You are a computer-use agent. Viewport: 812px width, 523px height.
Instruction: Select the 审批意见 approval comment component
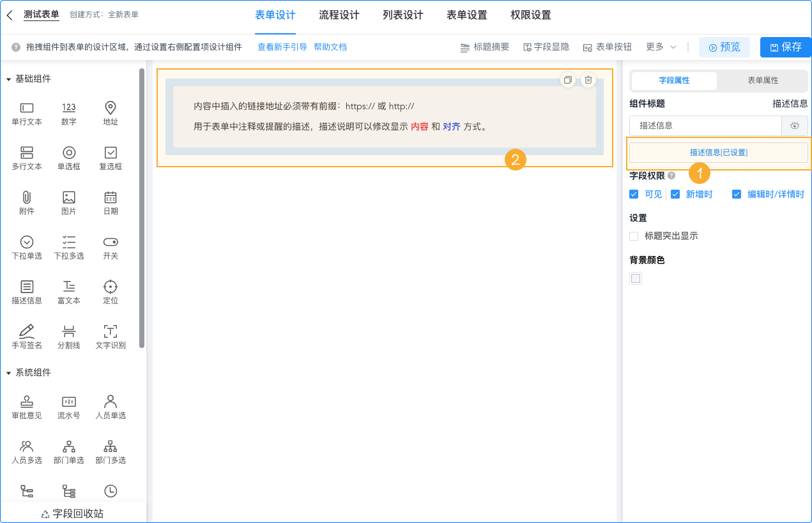tap(26, 407)
